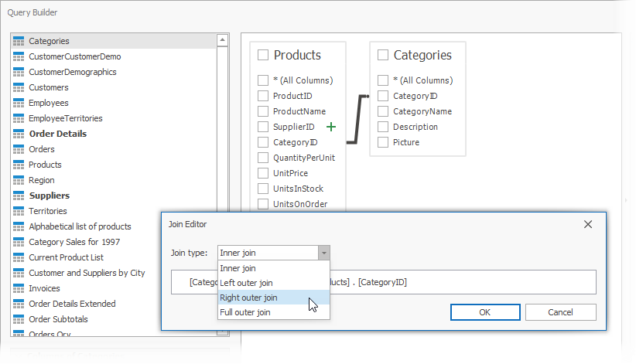Image resolution: width=636 pixels, height=364 pixels.
Task: Close the Join Editor window
Action: [x=587, y=224]
